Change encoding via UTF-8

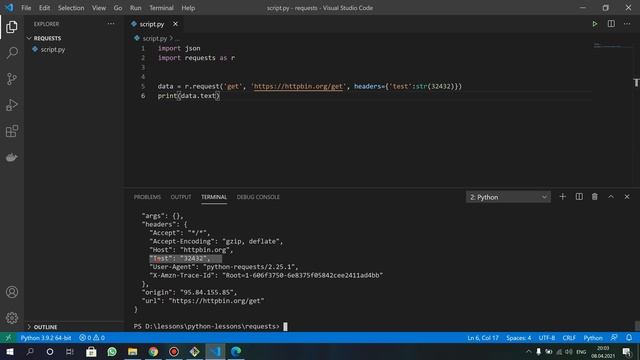tap(547, 338)
